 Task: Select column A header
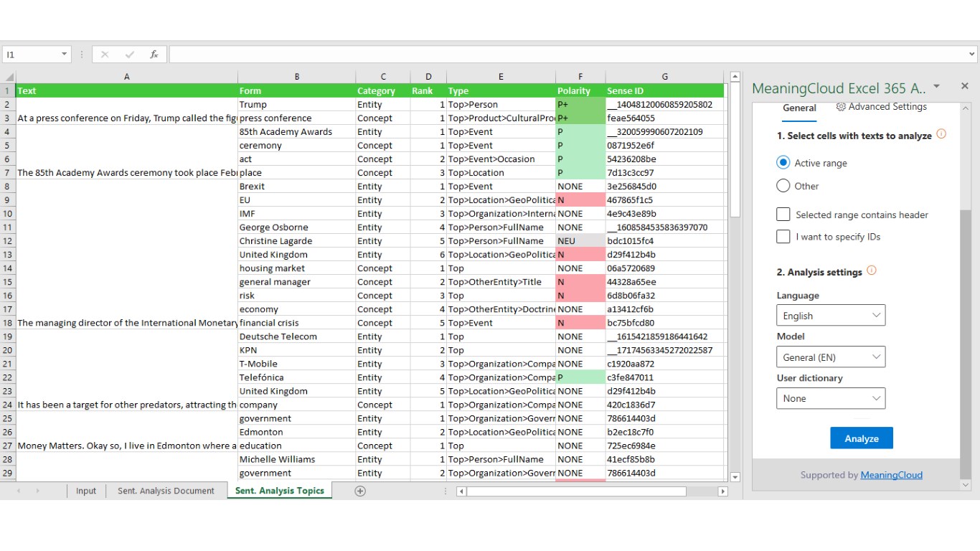coord(127,77)
